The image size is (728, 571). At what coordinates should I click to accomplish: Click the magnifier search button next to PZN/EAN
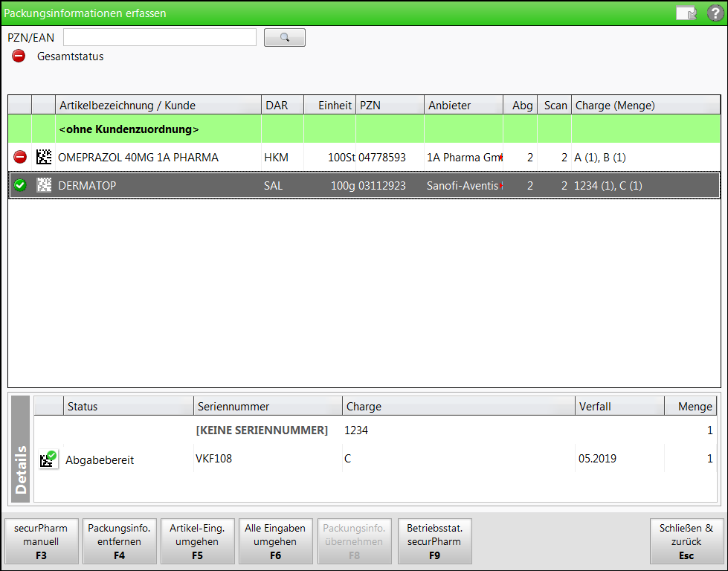pos(285,38)
